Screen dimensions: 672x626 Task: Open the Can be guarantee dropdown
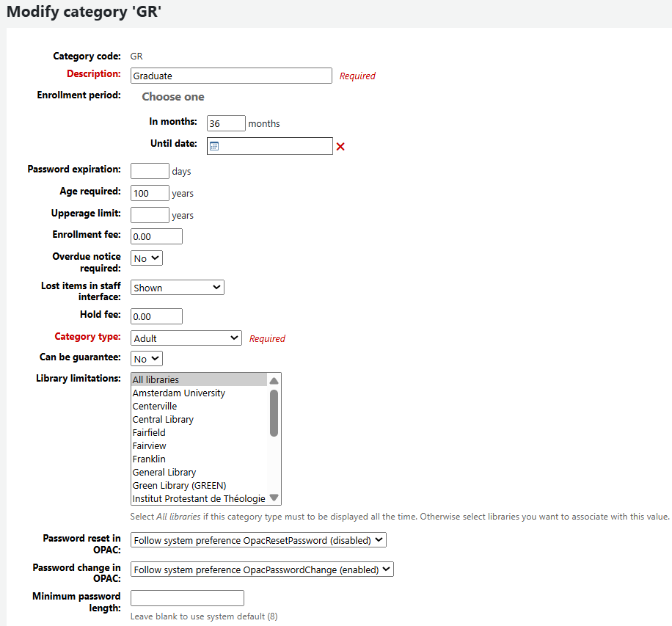(x=147, y=358)
